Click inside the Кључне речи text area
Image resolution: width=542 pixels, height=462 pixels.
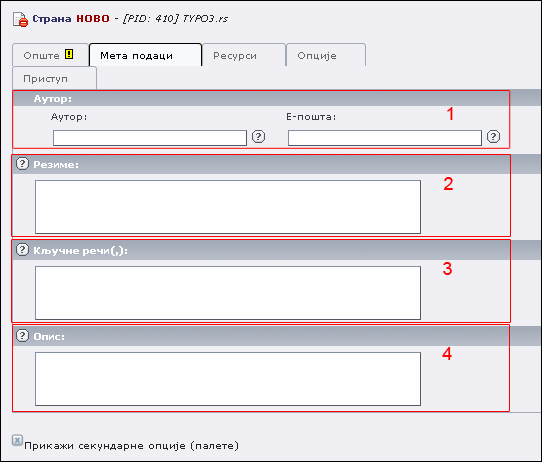click(228, 293)
